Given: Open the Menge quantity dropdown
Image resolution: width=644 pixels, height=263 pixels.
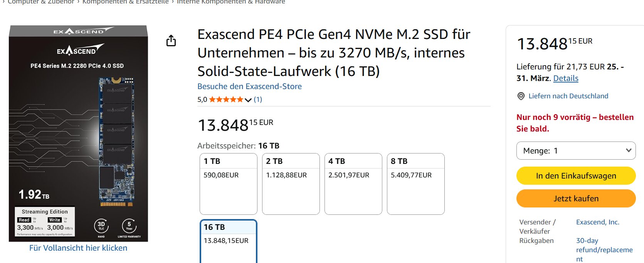Looking at the screenshot, I should coord(576,150).
